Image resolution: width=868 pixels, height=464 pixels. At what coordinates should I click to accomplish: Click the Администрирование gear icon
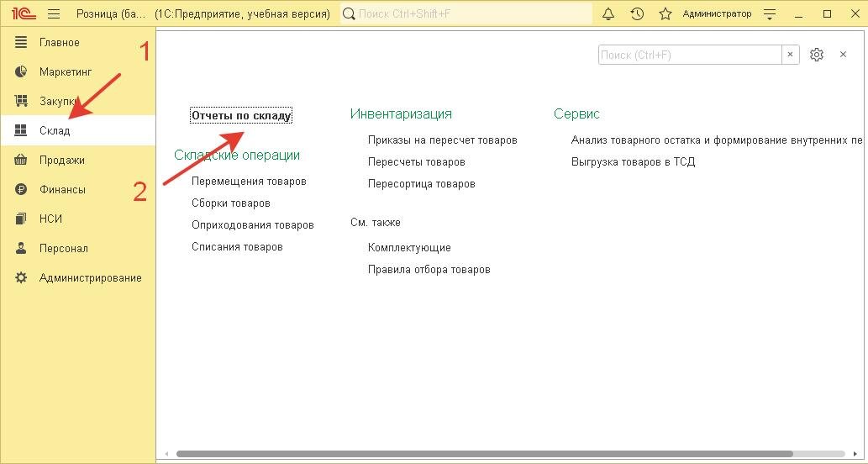click(x=20, y=277)
